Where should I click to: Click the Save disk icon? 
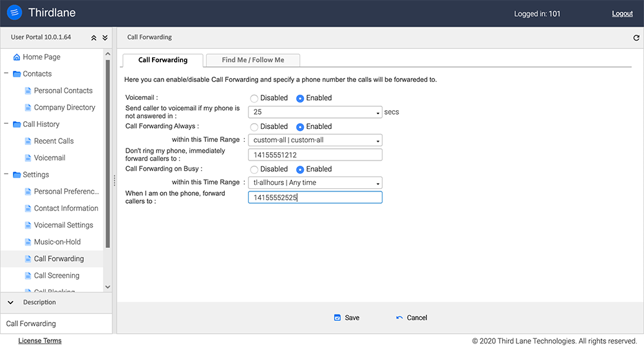point(337,318)
